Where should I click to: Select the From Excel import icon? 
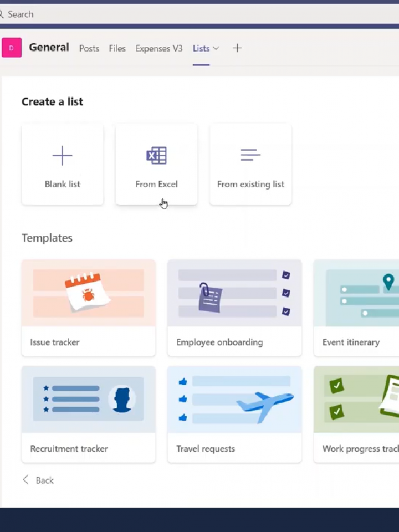pyautogui.click(x=156, y=156)
